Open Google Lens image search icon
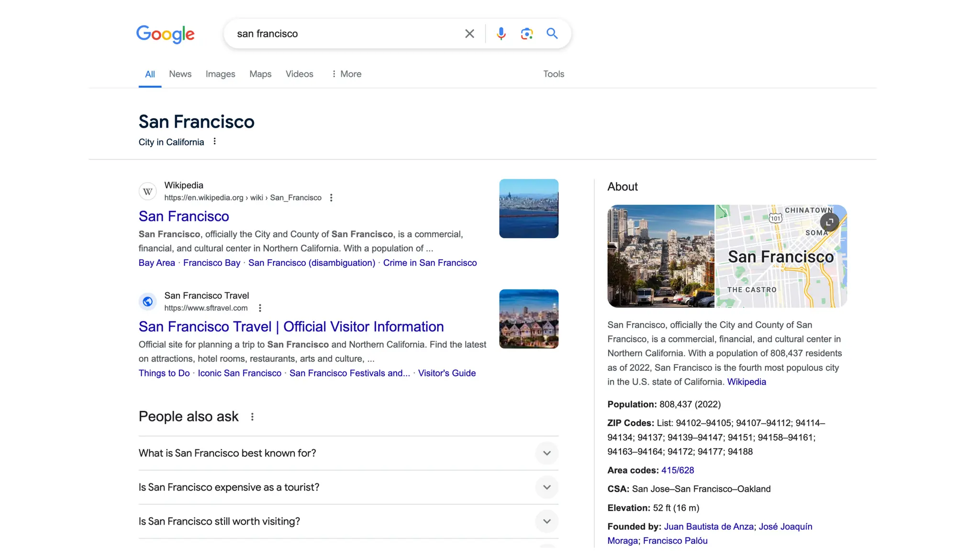 526,33
